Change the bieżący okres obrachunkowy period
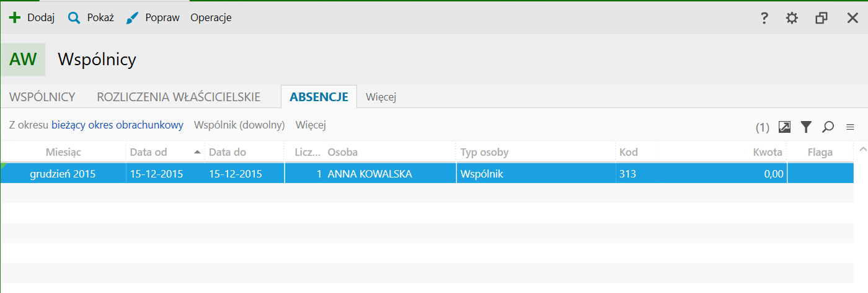This screenshot has width=868, height=293. (x=117, y=125)
